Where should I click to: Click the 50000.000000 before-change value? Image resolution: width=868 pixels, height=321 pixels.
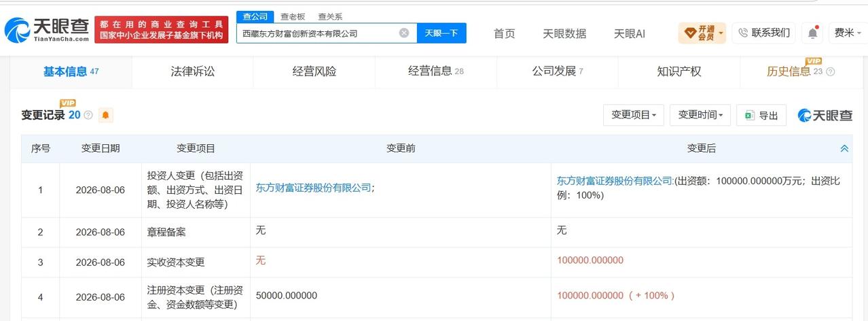(x=286, y=296)
